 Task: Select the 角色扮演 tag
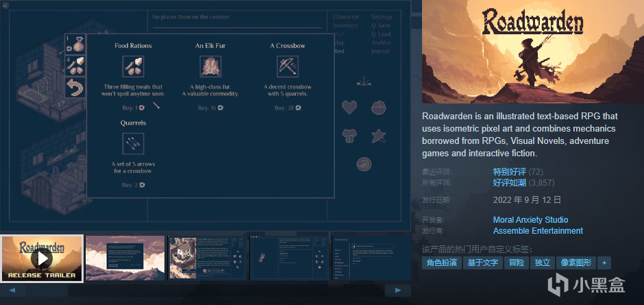pyautogui.click(x=441, y=263)
